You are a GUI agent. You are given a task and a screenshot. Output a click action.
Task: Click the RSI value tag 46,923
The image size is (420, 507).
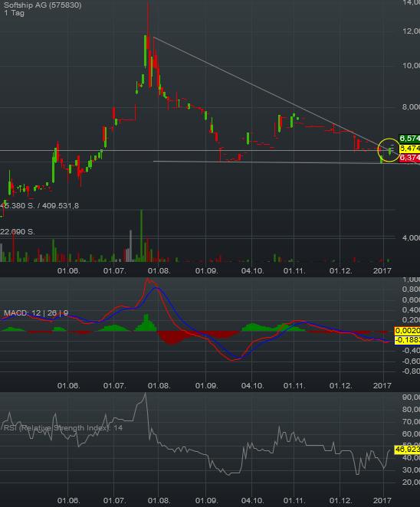[407, 450]
